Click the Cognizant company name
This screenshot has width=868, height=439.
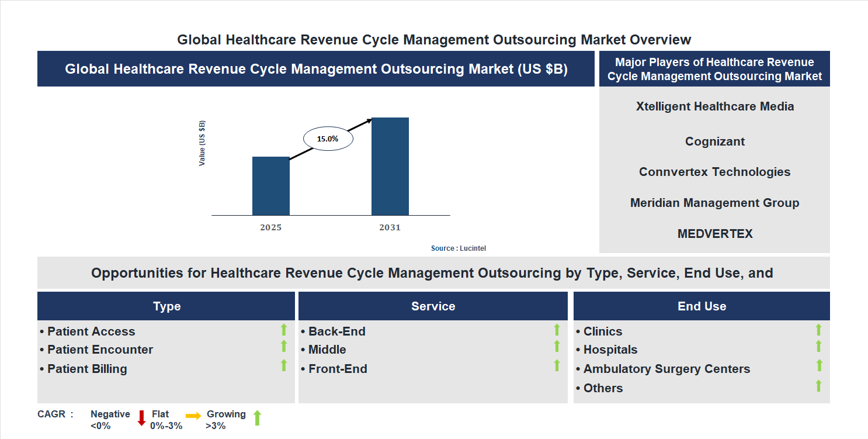coord(714,141)
